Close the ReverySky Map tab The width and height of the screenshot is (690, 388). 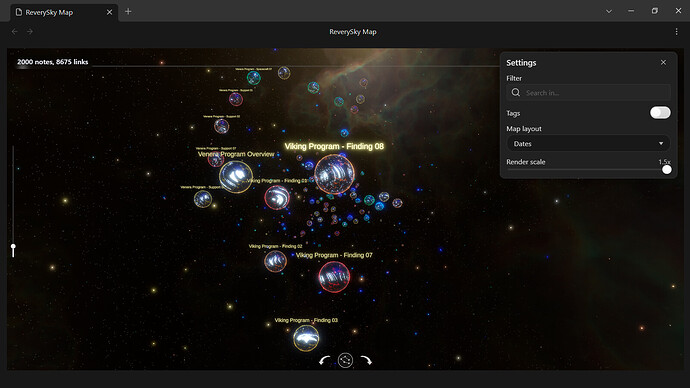pyautogui.click(x=109, y=12)
